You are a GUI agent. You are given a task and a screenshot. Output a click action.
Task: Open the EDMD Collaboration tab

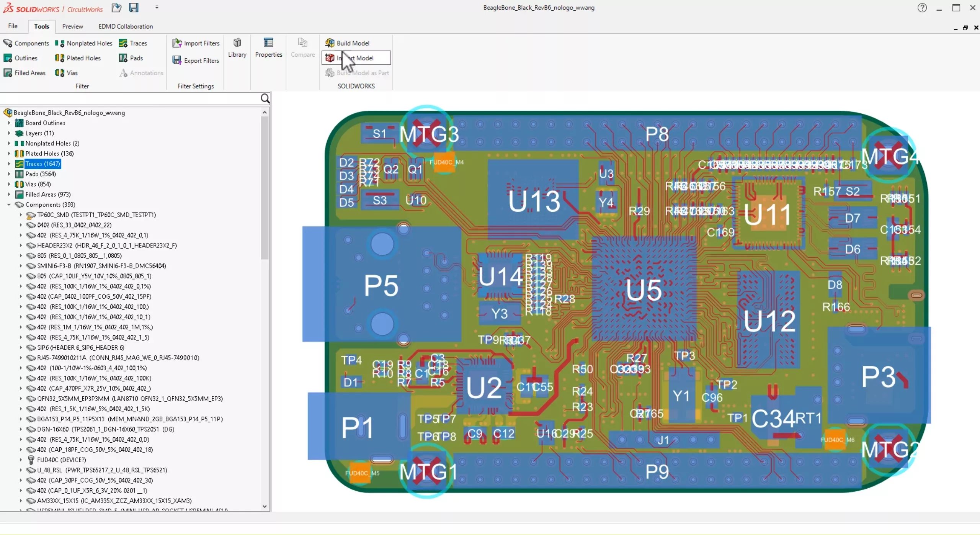[126, 26]
